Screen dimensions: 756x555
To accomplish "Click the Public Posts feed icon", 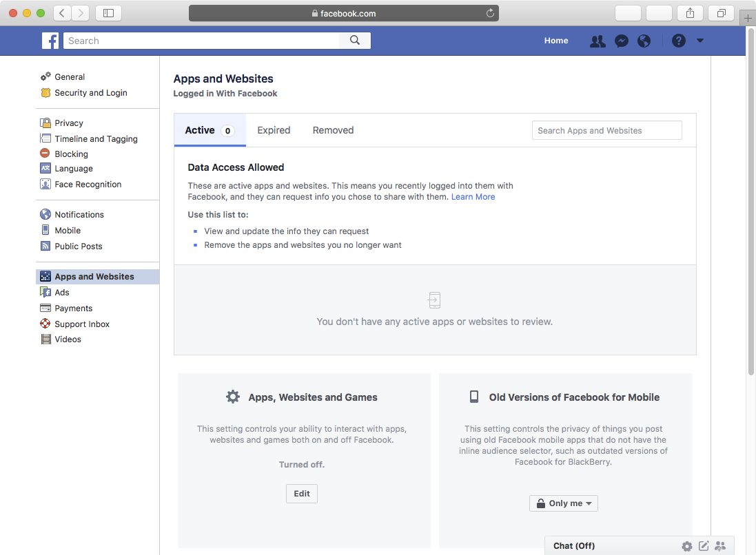I will [x=45, y=247].
